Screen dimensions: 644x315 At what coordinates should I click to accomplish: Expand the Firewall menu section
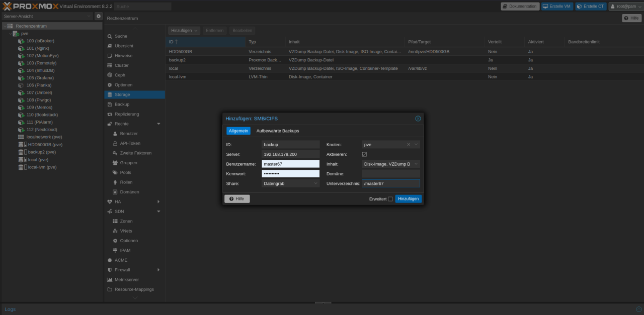(158, 270)
